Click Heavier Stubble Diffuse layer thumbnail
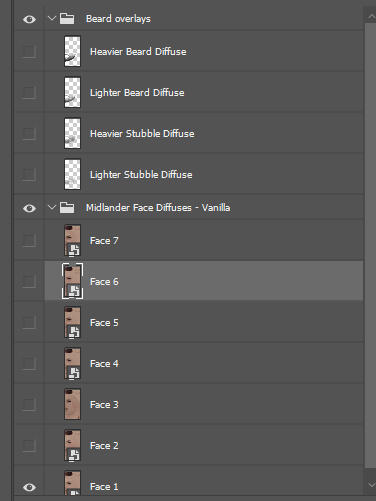 point(72,133)
